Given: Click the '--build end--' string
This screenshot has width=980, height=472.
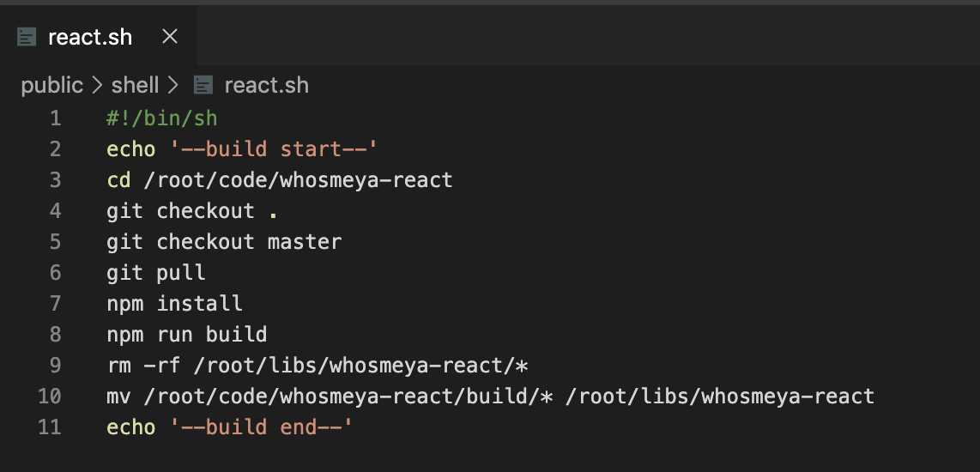Looking at the screenshot, I should click(261, 427).
